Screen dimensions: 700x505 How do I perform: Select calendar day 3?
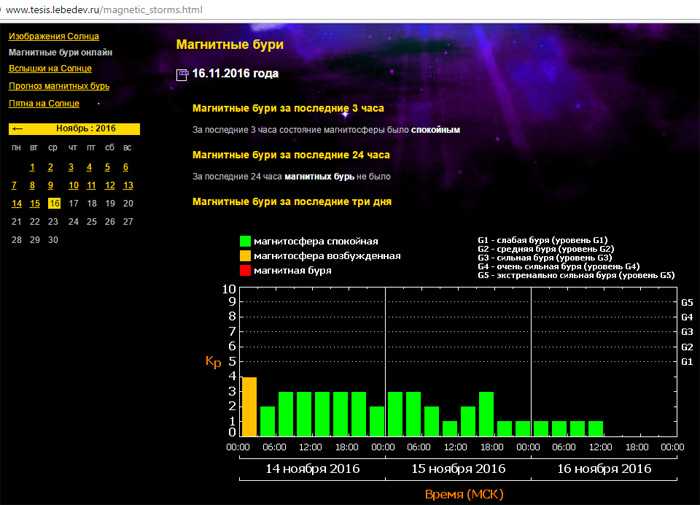(x=71, y=167)
